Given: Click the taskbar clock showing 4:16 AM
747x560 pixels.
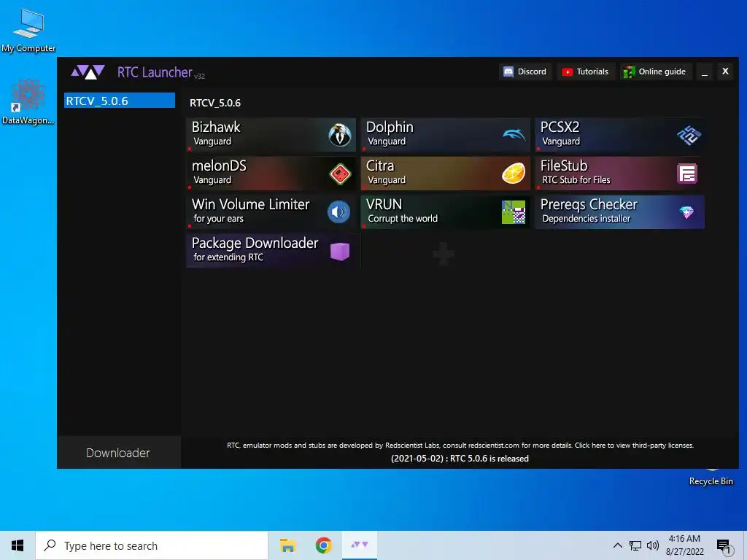Looking at the screenshot, I should [684, 545].
